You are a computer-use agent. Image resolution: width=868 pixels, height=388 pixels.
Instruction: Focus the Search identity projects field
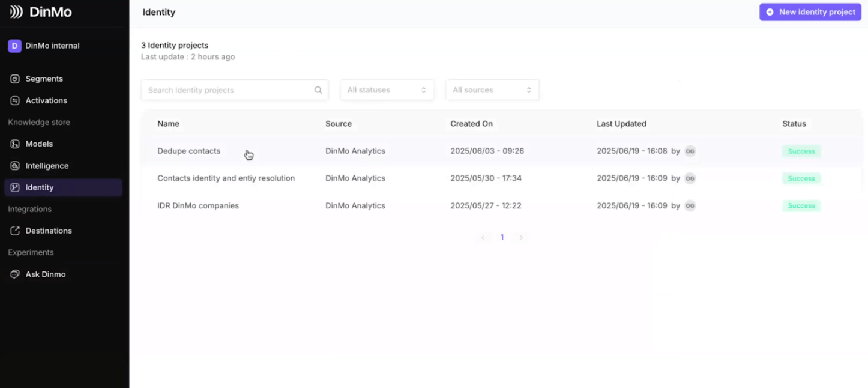[235, 90]
